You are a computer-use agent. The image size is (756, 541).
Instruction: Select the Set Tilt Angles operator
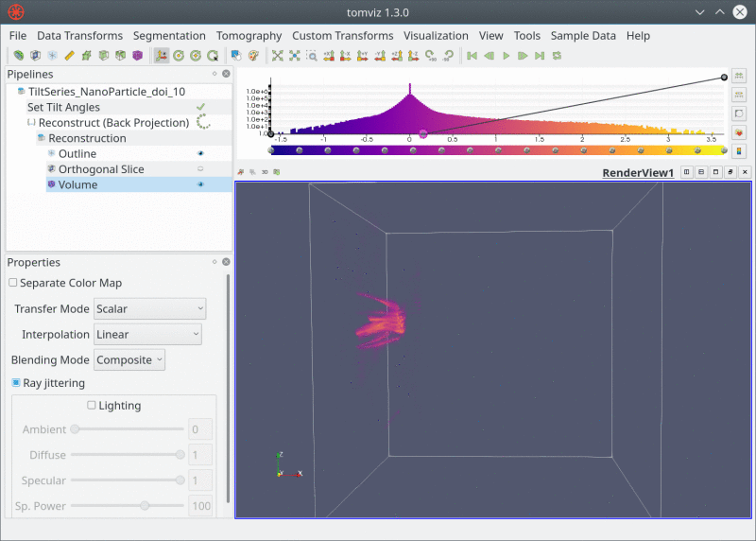pos(63,107)
